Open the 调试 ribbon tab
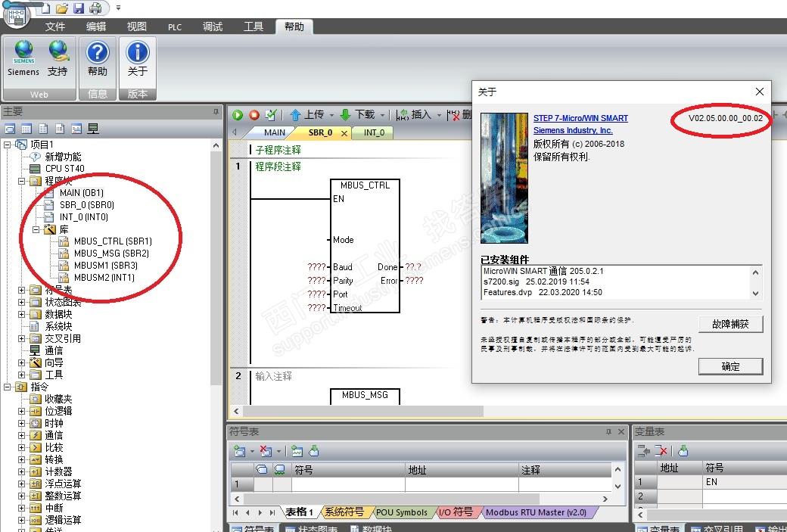 point(213,26)
